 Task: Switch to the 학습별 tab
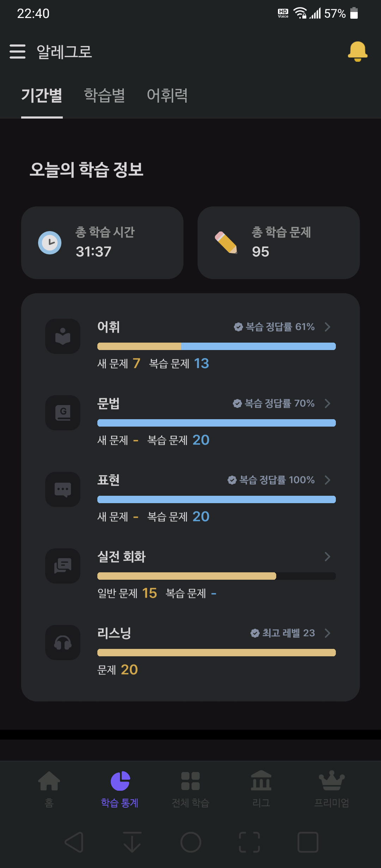(x=104, y=95)
